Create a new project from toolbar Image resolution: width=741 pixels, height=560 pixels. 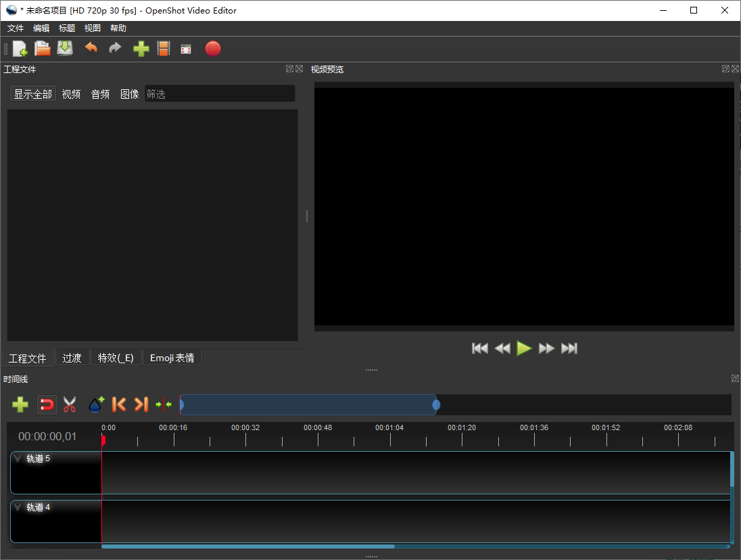pos(20,49)
